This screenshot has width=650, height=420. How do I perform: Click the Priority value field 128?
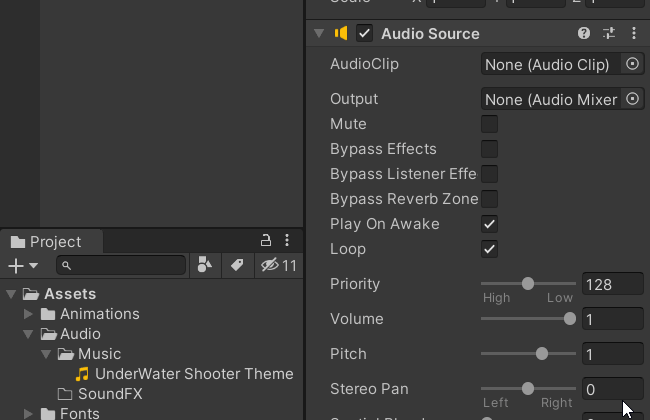(x=613, y=284)
